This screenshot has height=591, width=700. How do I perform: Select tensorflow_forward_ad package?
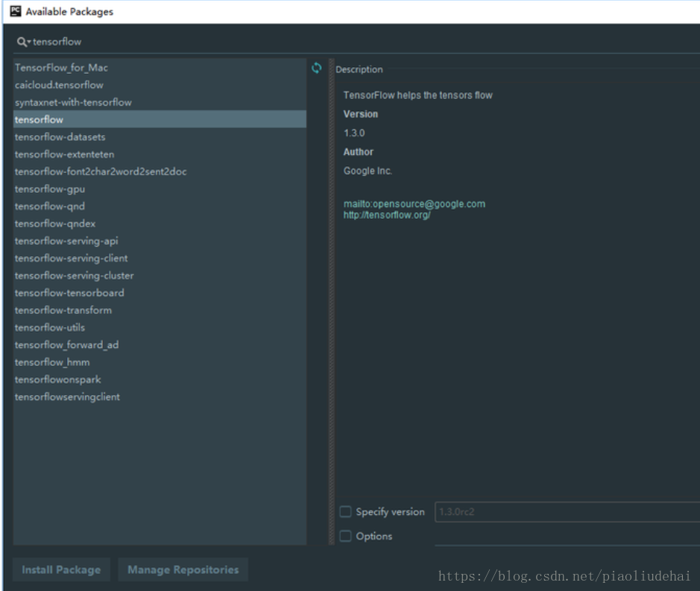pyautogui.click(x=160, y=344)
